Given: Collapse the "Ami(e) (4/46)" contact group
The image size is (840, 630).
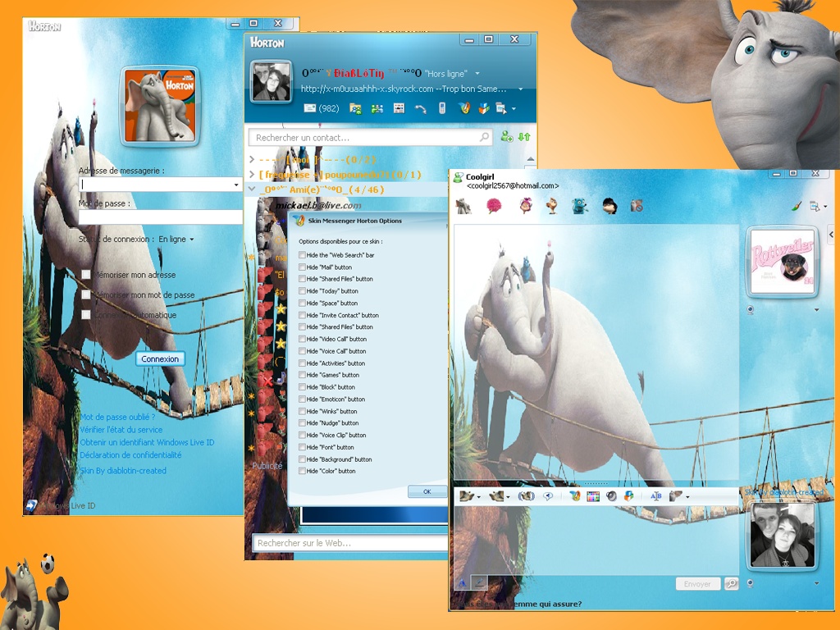Looking at the screenshot, I should [x=252, y=189].
